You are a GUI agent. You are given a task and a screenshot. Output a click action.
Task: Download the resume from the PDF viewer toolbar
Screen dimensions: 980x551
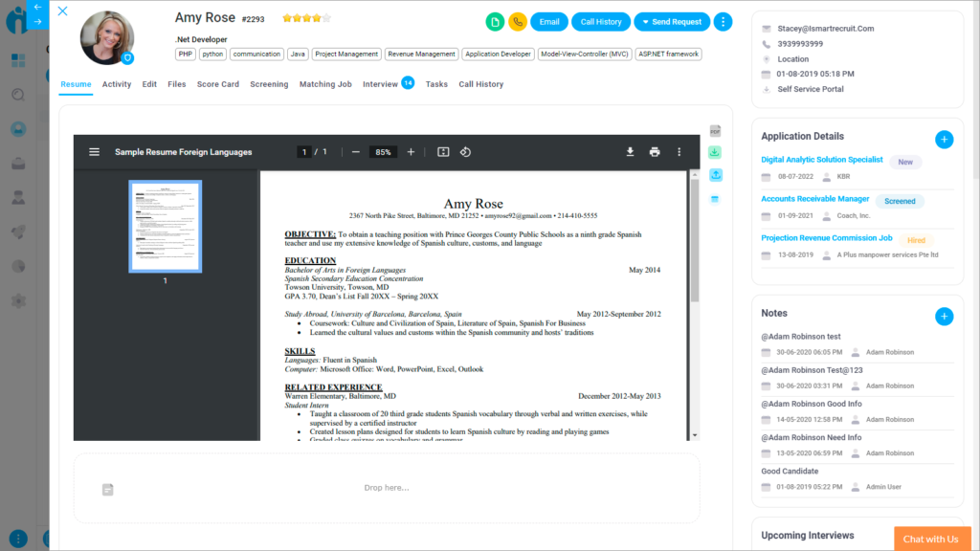tap(631, 151)
